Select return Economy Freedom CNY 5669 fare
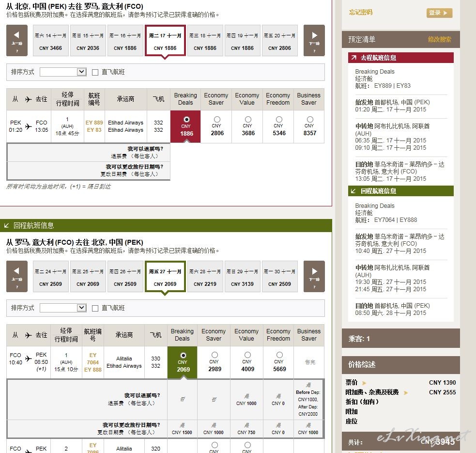Screen dimensions: 476x453 279,355
